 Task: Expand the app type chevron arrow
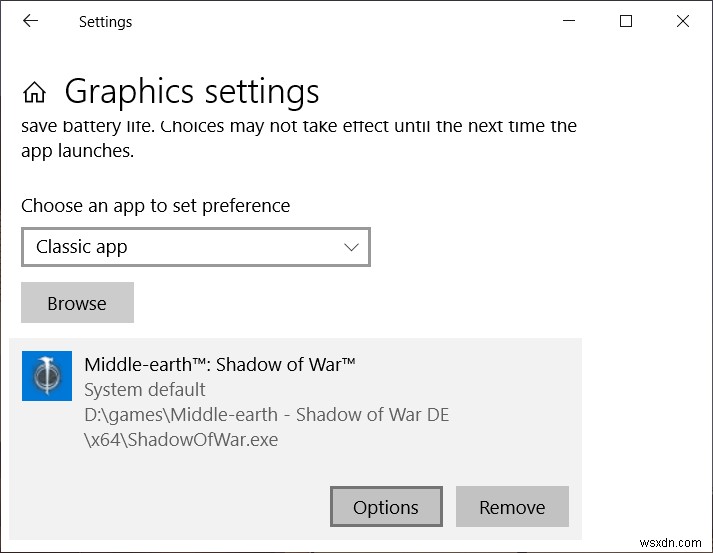click(351, 247)
